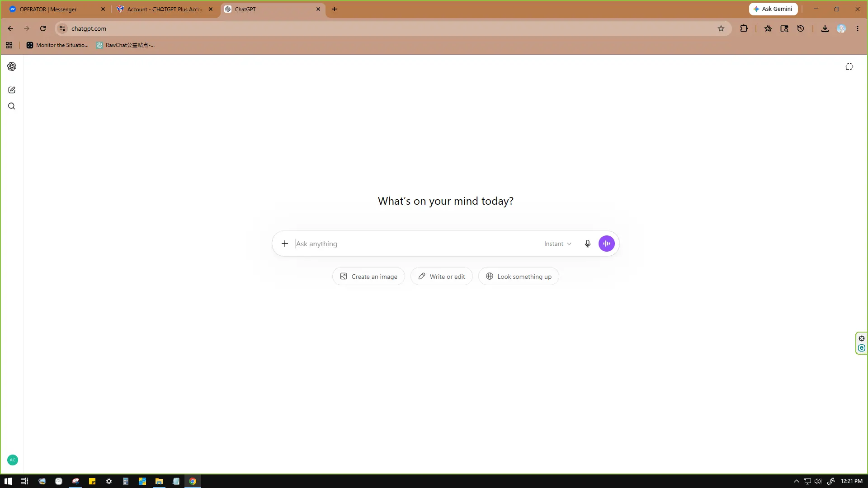
Task: Open Chrome three-dot menu
Action: [858, 28]
